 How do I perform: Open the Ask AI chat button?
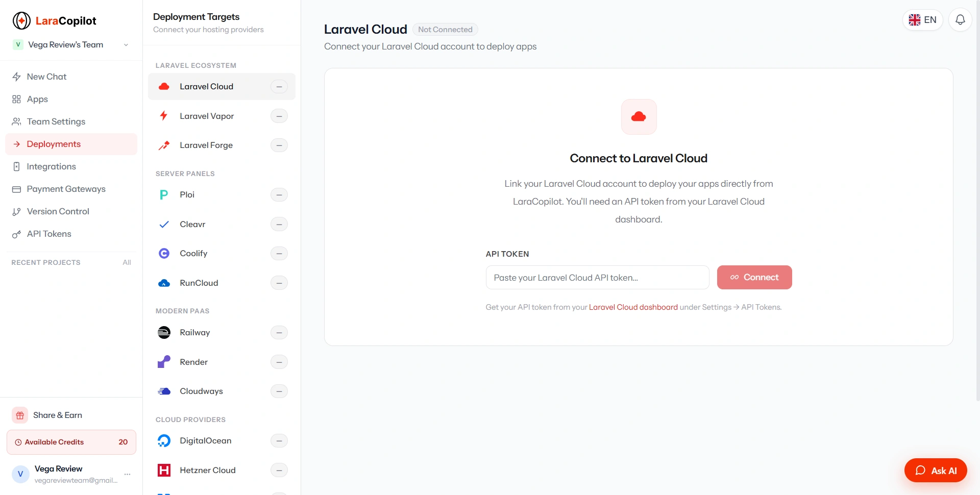[936, 471]
